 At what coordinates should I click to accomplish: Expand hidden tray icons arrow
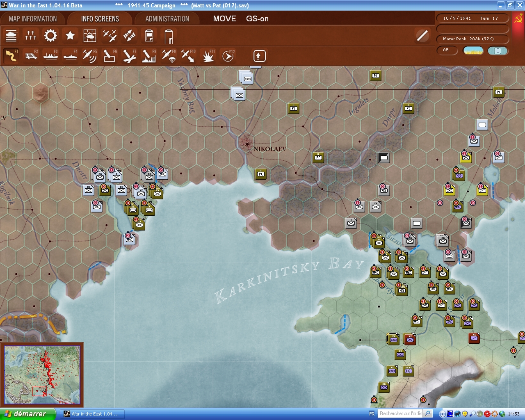tap(442, 414)
